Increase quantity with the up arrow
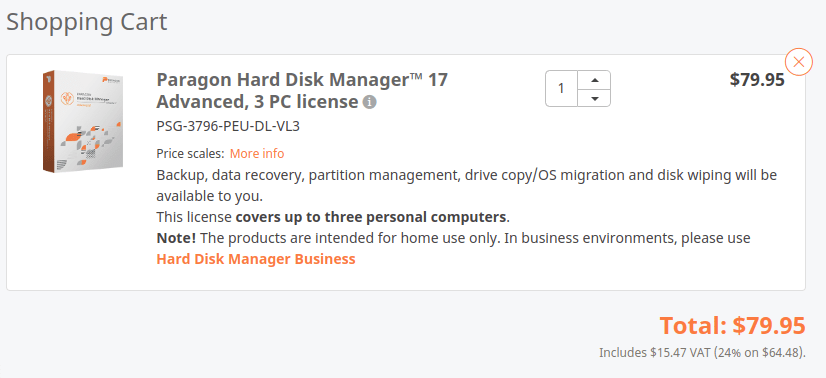This screenshot has width=826, height=378. (x=594, y=80)
